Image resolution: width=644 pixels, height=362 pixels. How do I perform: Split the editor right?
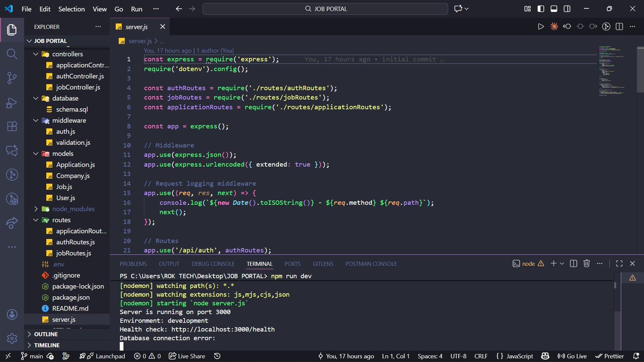619,26
